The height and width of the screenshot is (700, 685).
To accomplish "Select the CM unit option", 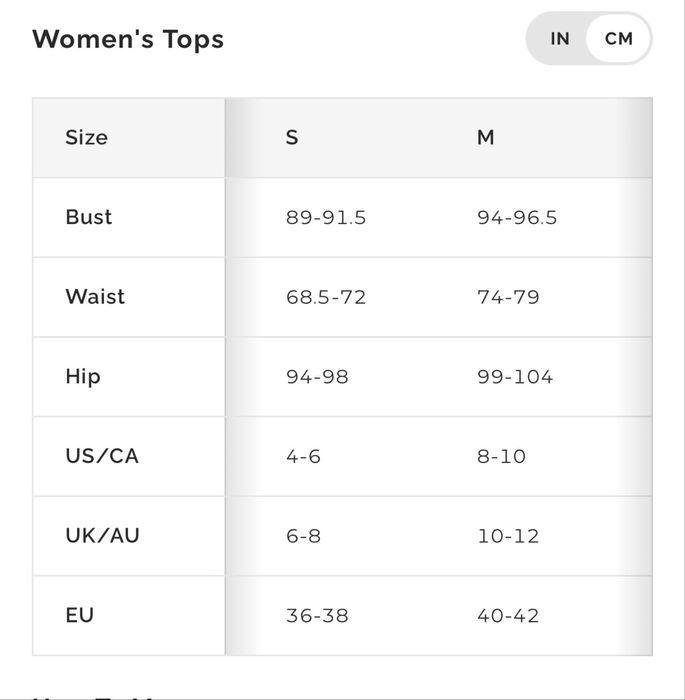I will (x=619, y=39).
